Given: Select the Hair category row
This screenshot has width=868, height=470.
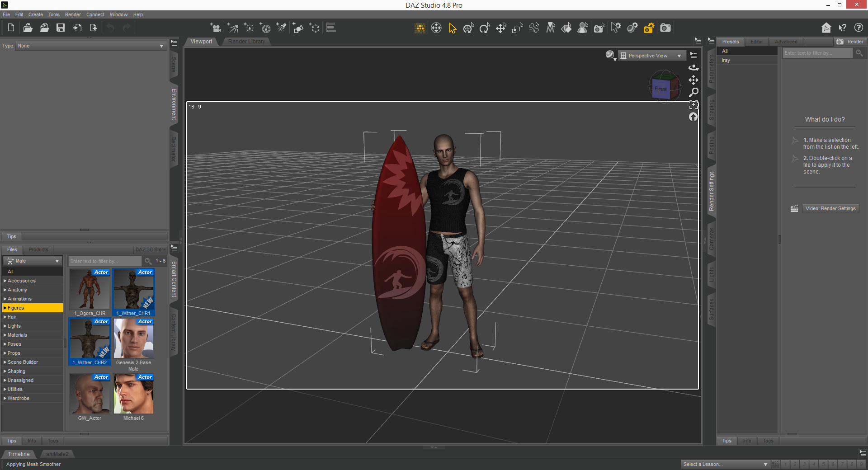Looking at the screenshot, I should tap(33, 317).
